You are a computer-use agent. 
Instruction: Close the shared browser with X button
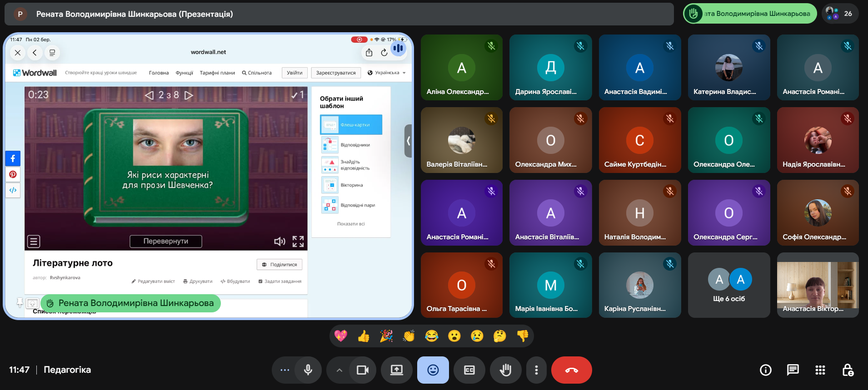pos(18,53)
